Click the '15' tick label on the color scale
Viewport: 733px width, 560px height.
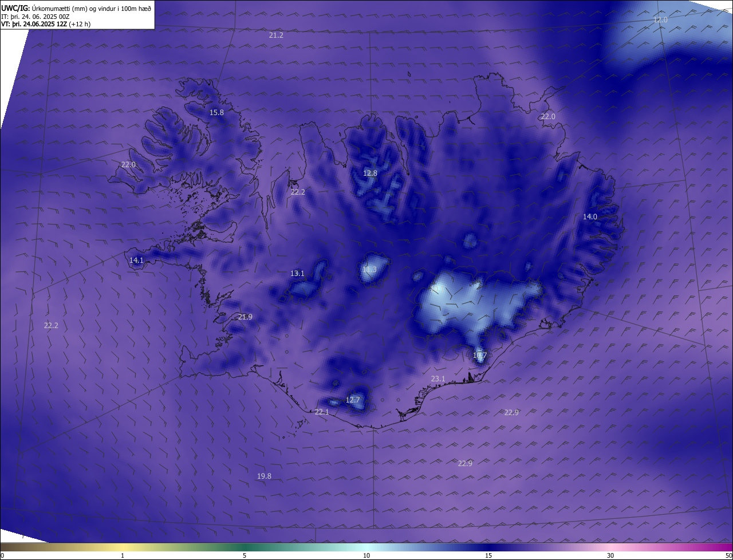tap(488, 556)
